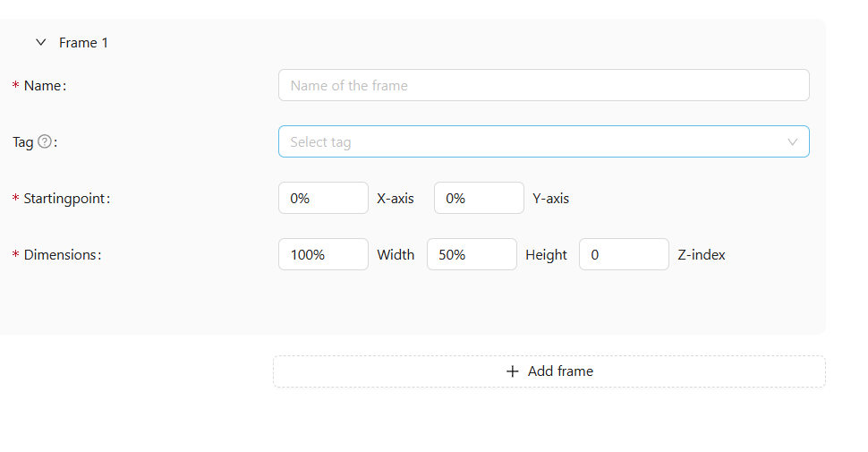Click the Z-index text label
868x452 pixels.
point(702,254)
